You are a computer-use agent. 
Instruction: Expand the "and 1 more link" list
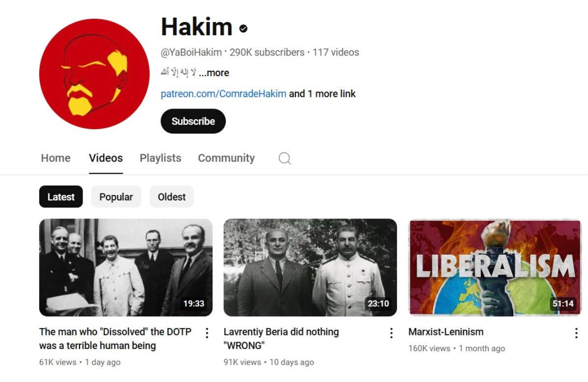point(322,94)
